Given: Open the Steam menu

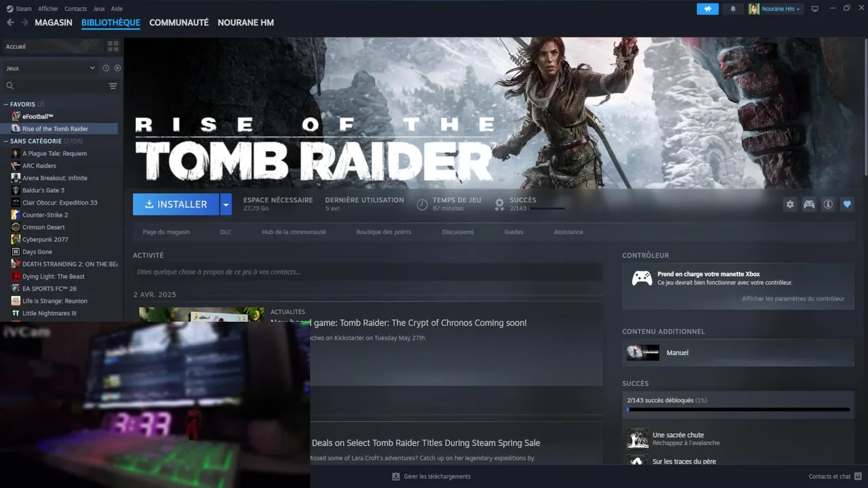Looking at the screenshot, I should [20, 9].
